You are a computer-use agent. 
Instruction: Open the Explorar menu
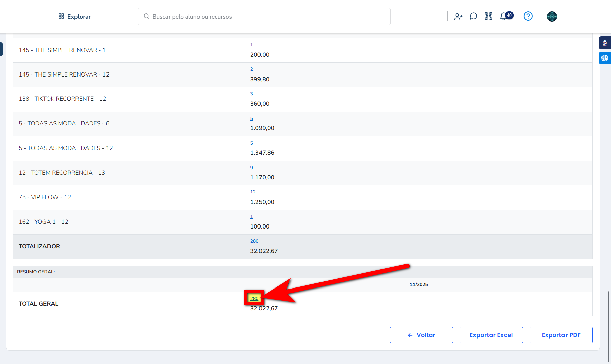[x=74, y=17]
